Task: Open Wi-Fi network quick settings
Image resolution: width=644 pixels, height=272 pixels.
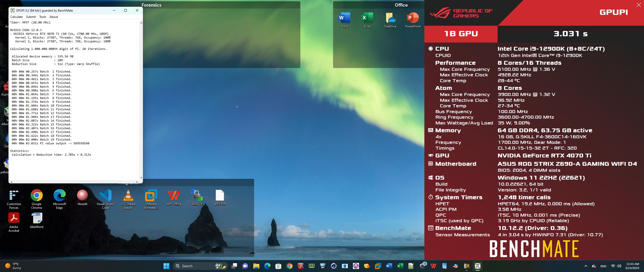Action: (613, 266)
